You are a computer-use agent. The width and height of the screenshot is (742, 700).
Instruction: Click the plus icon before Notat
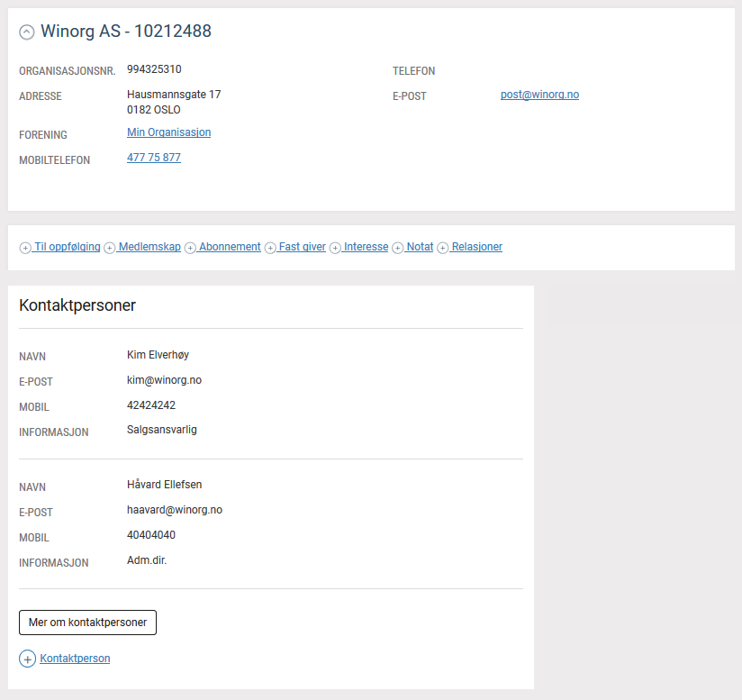pyautogui.click(x=397, y=248)
